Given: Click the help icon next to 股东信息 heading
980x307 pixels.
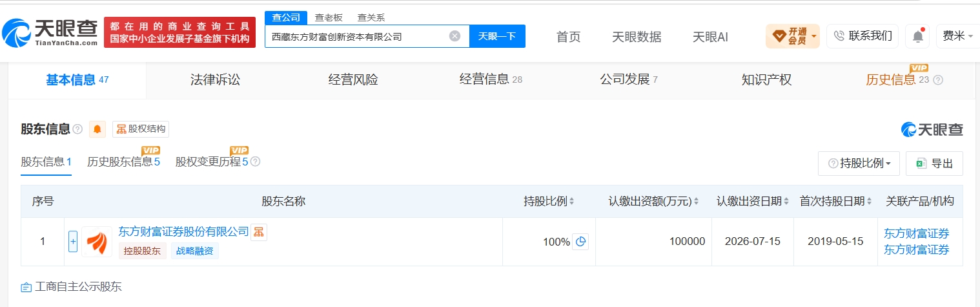Looking at the screenshot, I should (x=77, y=129).
